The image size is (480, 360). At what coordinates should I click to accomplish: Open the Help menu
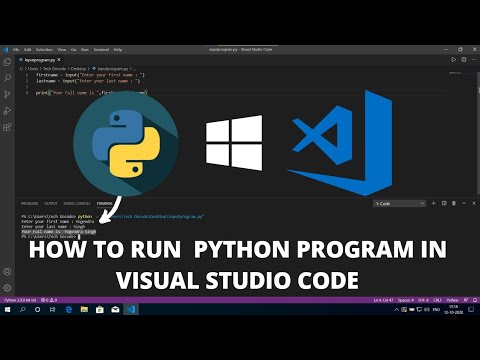click(118, 50)
